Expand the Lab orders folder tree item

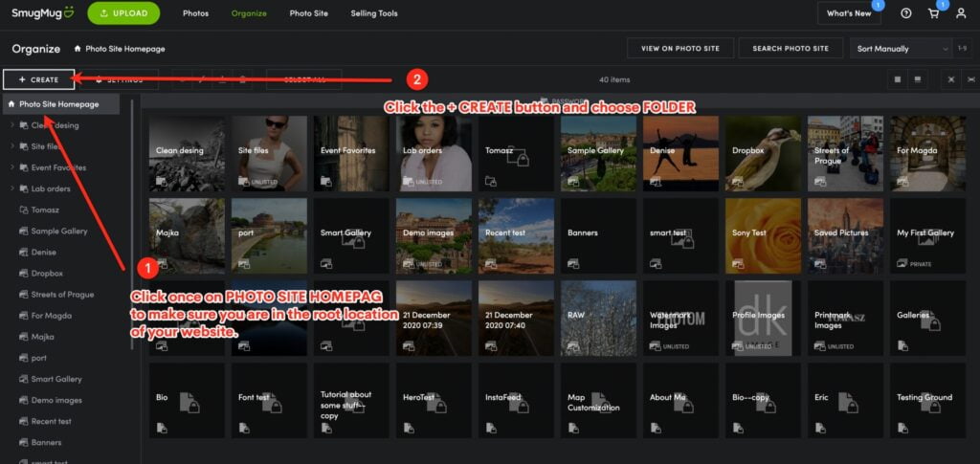pyautogui.click(x=11, y=188)
